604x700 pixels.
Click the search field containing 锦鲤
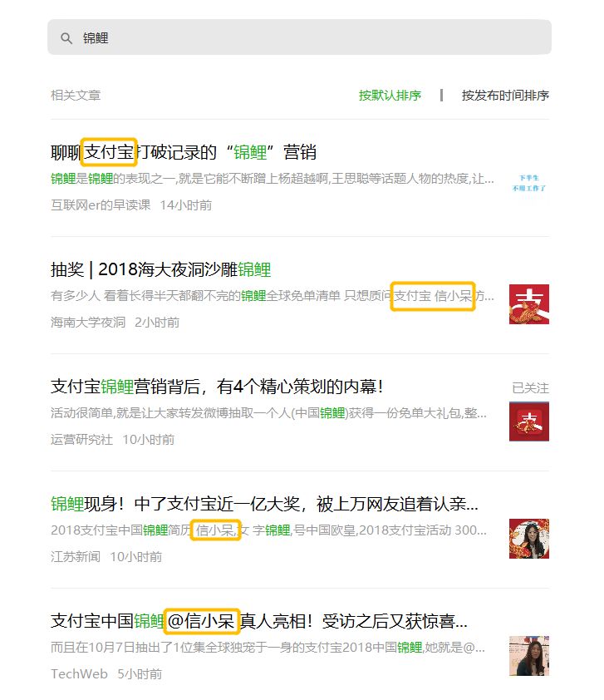click(299, 37)
